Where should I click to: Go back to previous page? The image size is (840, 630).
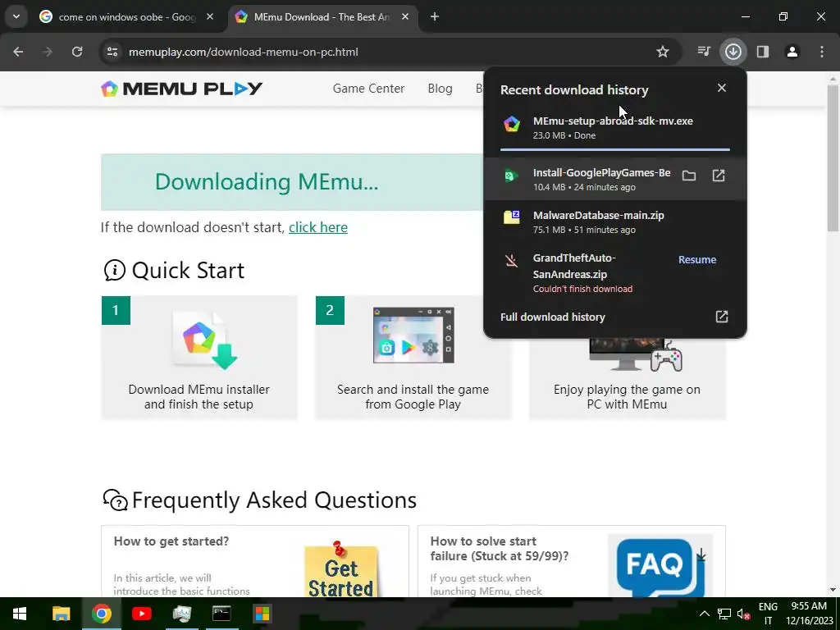18,52
